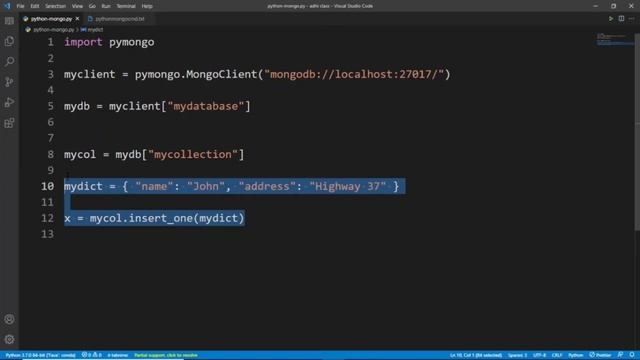This screenshot has height=360, width=640.
Task: Click the VS Code logo in the title bar
Action: pyautogui.click(x=7, y=6)
